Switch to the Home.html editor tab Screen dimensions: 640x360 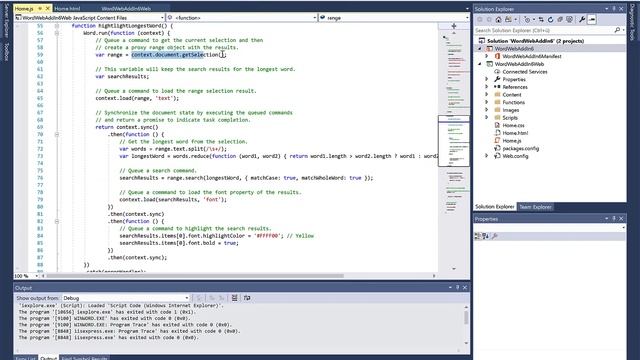[67, 8]
